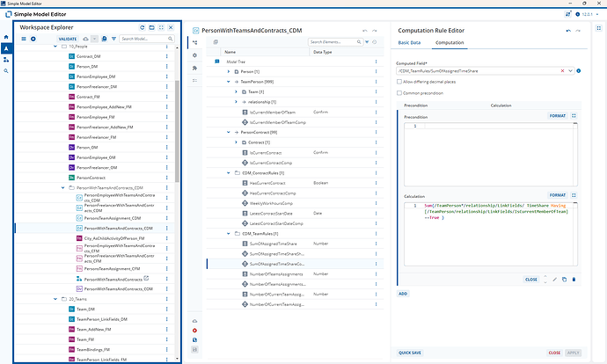Click the CLOSE button in the rule footer

[x=531, y=280]
